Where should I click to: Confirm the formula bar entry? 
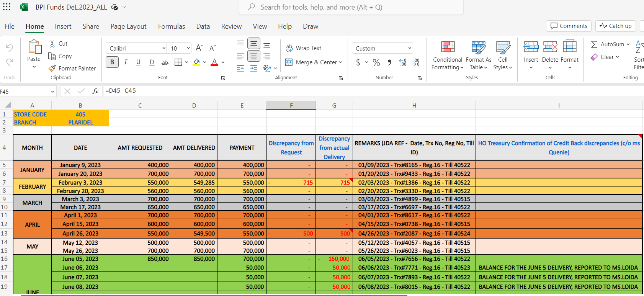[x=81, y=91]
